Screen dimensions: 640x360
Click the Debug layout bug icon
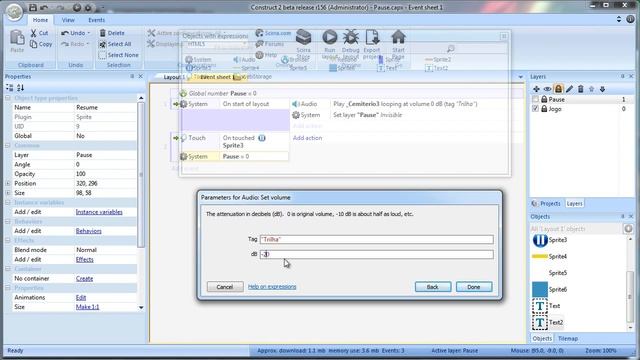click(x=351, y=37)
